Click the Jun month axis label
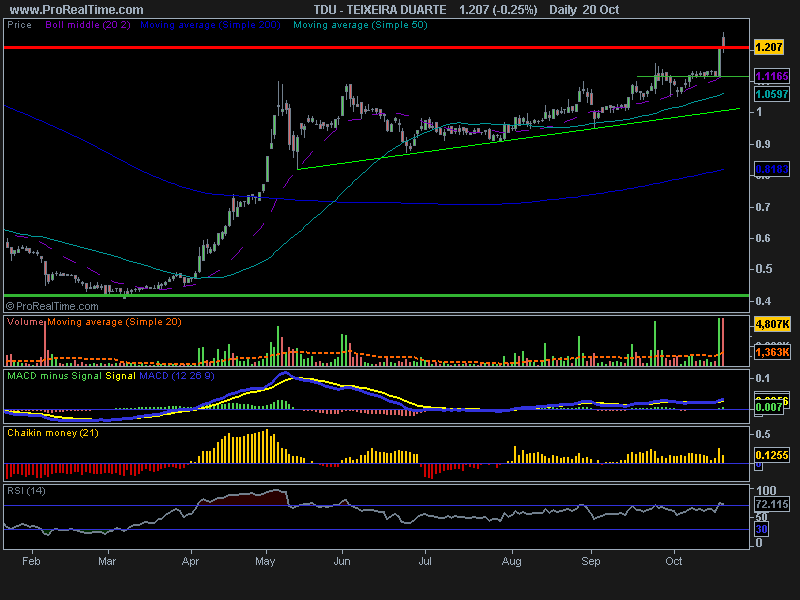Screen dimensions: 800x600 coord(342,561)
